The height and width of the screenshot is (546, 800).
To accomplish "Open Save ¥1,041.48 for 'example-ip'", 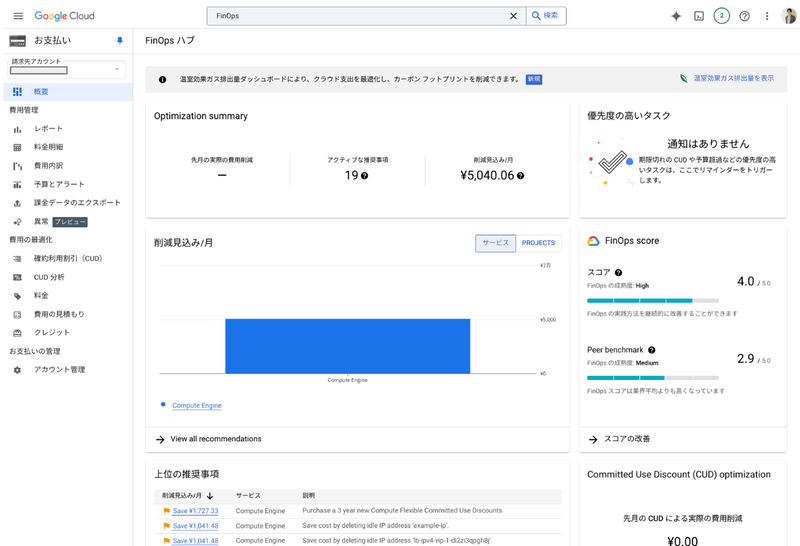I will click(195, 526).
